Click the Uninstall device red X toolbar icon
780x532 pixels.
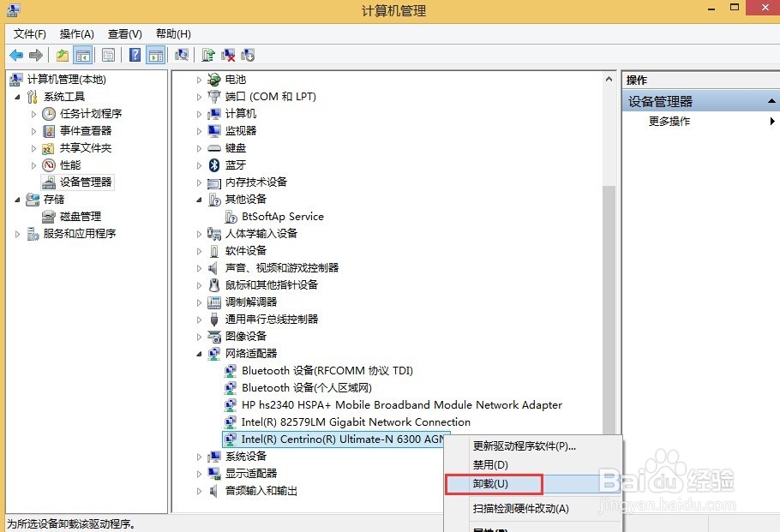click(228, 55)
